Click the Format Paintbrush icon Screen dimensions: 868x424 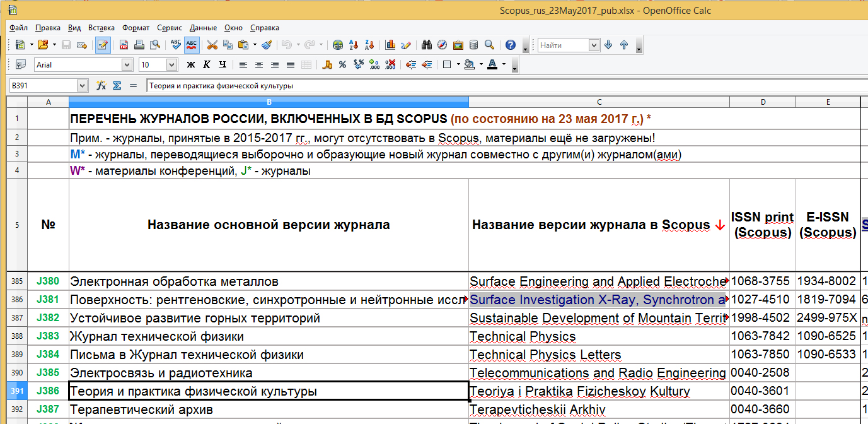tap(266, 45)
